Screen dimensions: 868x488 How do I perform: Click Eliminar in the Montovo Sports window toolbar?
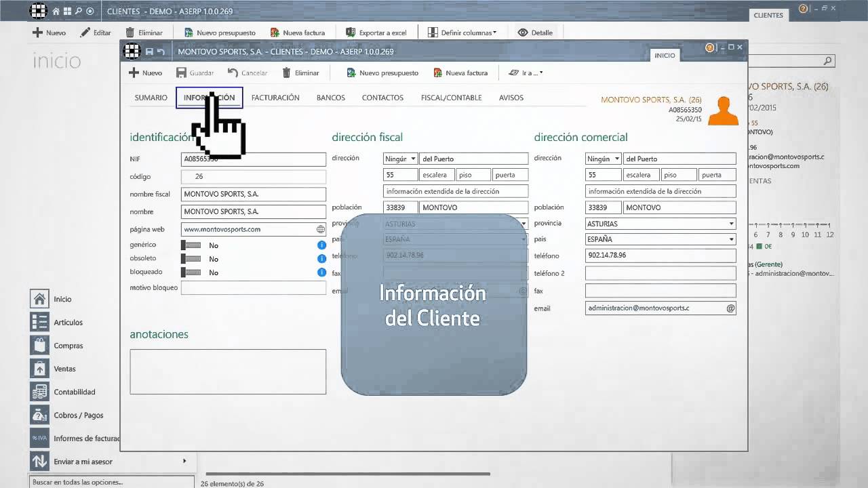click(x=300, y=73)
